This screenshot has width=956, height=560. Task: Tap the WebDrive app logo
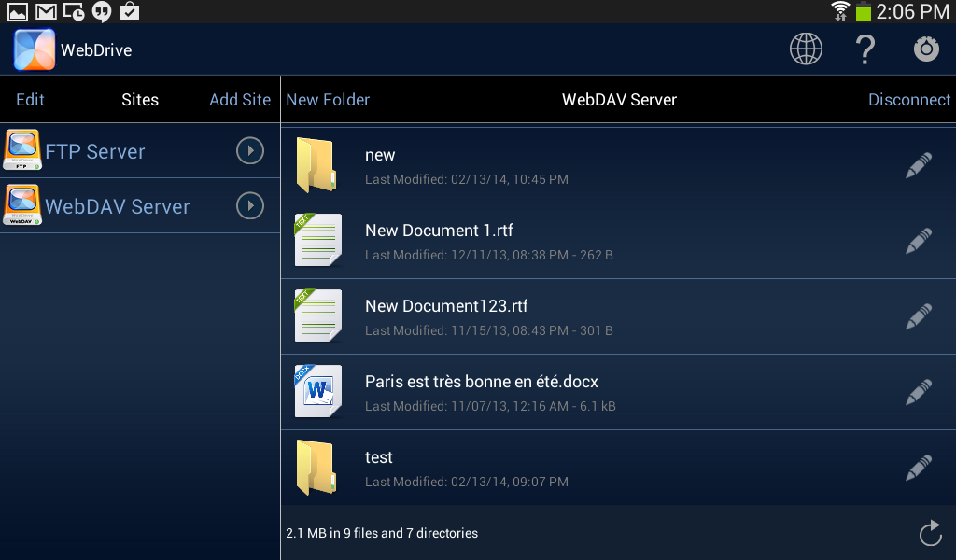(x=35, y=49)
